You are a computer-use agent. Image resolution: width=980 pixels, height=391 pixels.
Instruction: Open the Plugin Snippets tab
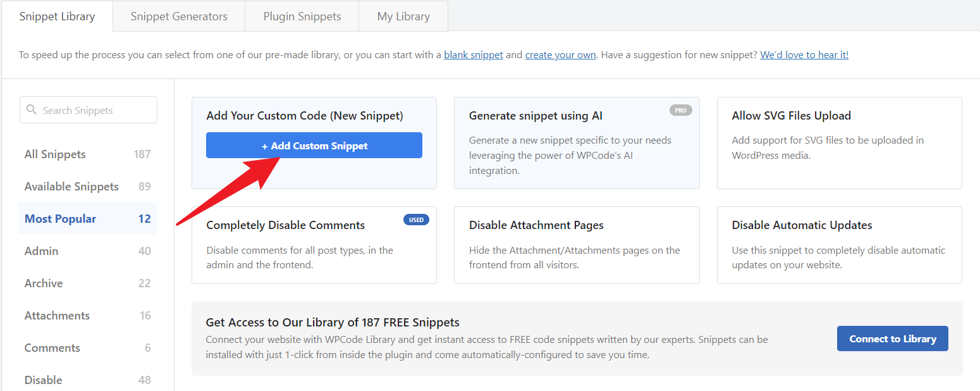point(302,16)
